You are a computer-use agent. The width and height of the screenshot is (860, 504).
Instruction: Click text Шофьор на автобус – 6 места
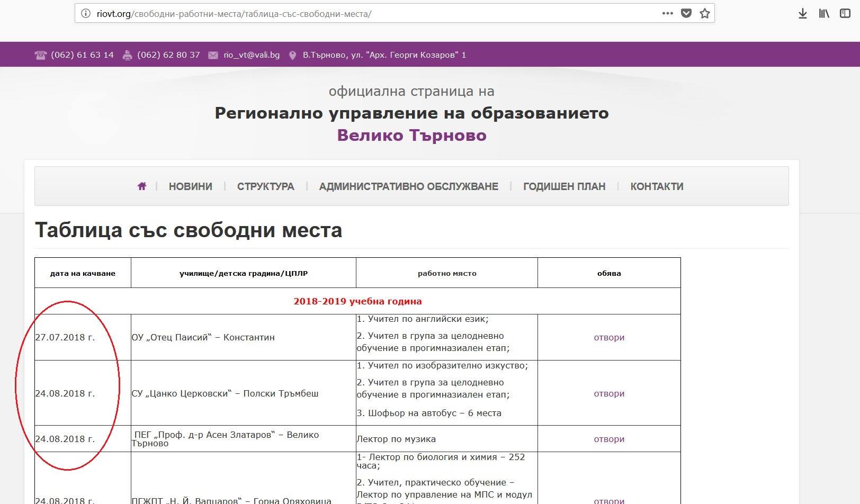[429, 413]
